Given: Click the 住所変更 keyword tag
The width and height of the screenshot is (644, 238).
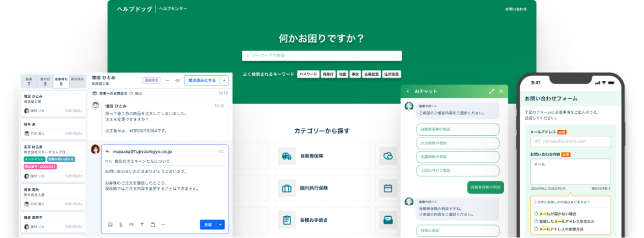Looking at the screenshot, I should [x=391, y=74].
